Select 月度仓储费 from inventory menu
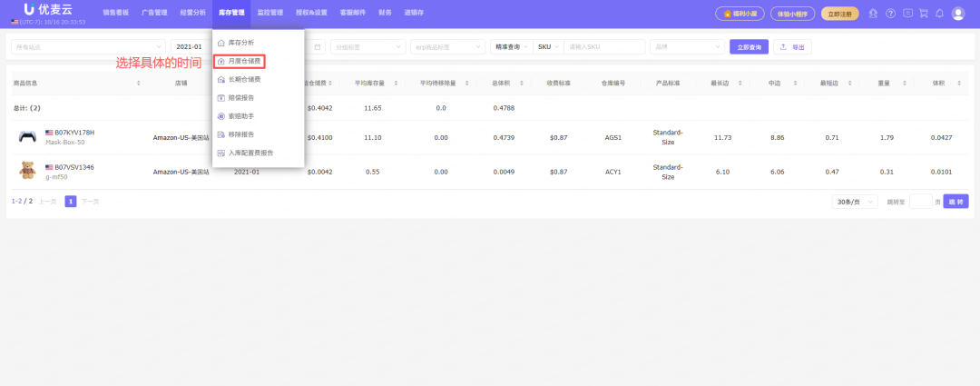Image resolution: width=980 pixels, height=386 pixels. [x=243, y=61]
